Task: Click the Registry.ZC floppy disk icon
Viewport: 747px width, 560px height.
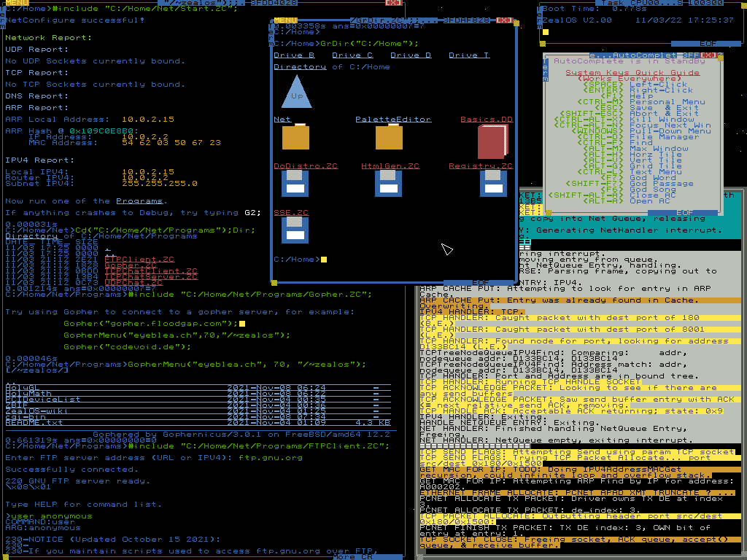Action: point(493,183)
